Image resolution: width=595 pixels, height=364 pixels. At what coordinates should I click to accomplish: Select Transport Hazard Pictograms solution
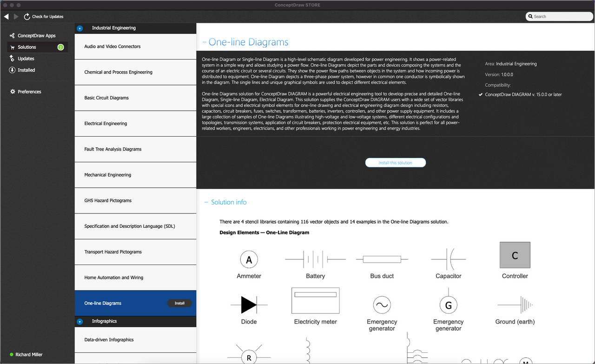coord(135,252)
